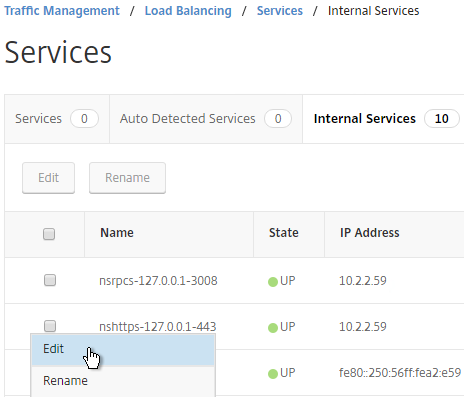Click the green UP status dot for nshttps-127.0.0.1-443
The width and height of the screenshot is (464, 397).
point(273,328)
